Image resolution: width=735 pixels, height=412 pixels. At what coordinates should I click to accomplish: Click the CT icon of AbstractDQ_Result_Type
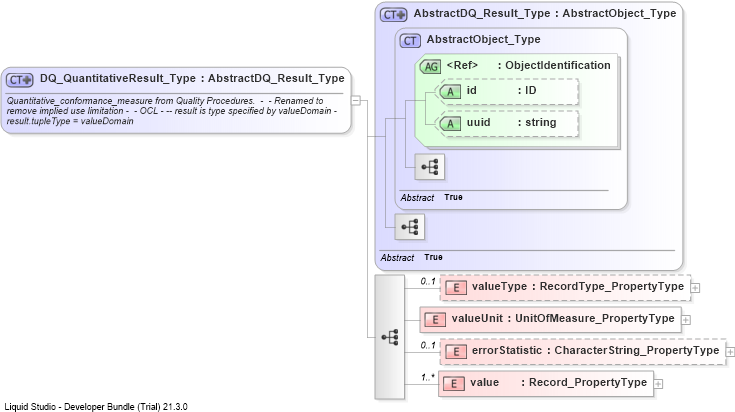tap(393, 15)
